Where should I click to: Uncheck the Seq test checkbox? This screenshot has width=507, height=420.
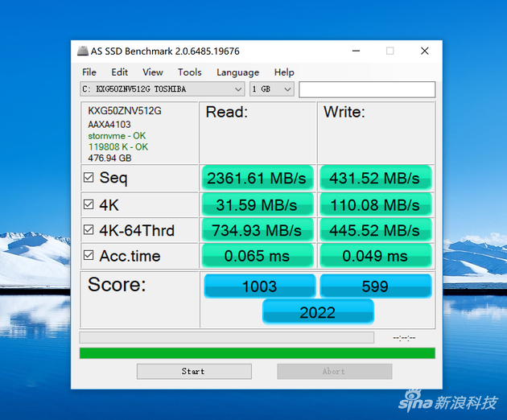[89, 177]
